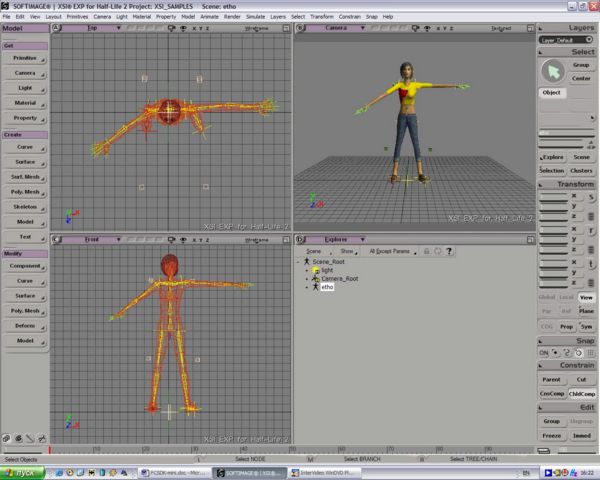Open Windows Start button
The height and width of the screenshot is (480, 600).
(x=22, y=473)
